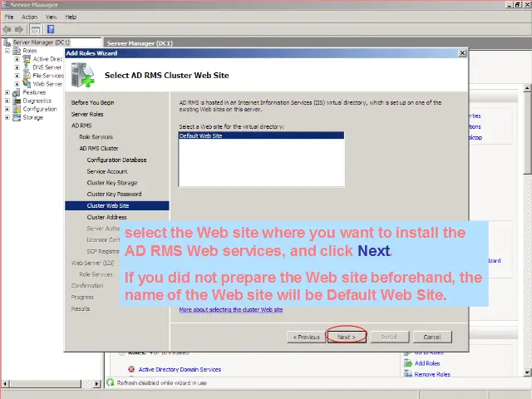Click the AD RMS wizard step
Screen dimensions: 532x399
(81, 126)
